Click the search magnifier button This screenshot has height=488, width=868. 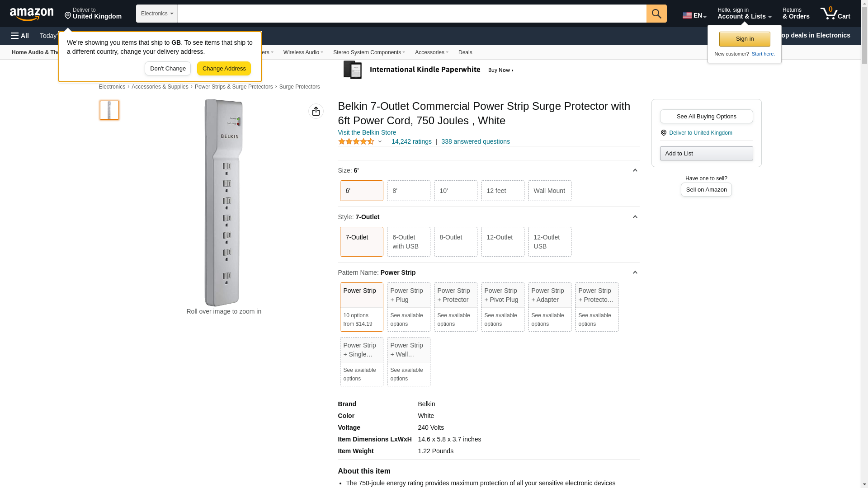[x=656, y=14]
